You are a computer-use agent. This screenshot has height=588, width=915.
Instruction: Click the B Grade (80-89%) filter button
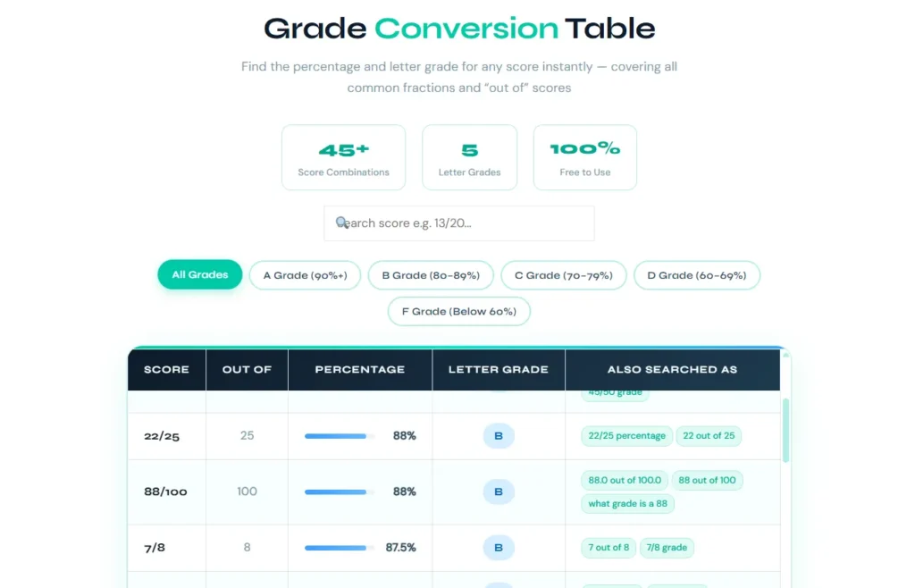click(x=431, y=275)
